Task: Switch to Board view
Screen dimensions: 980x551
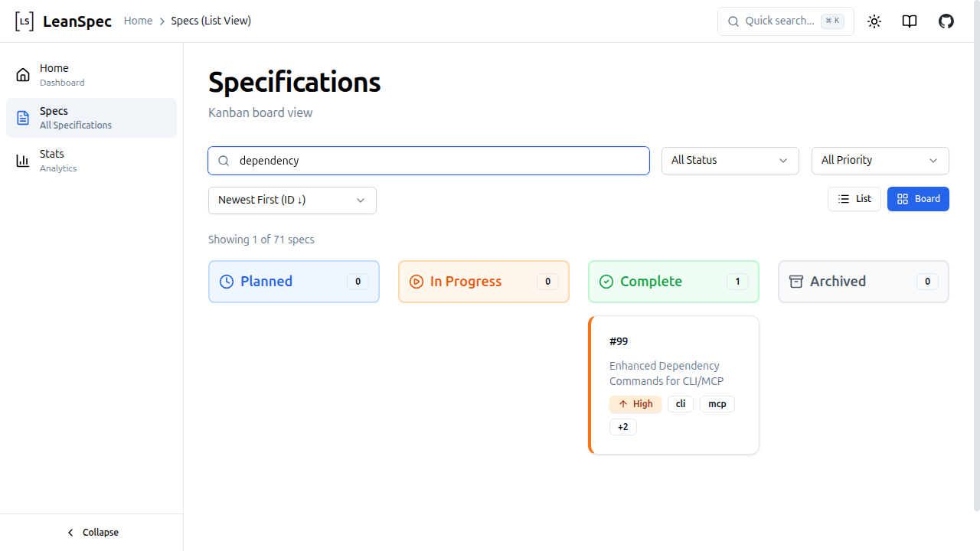Action: pyautogui.click(x=918, y=198)
